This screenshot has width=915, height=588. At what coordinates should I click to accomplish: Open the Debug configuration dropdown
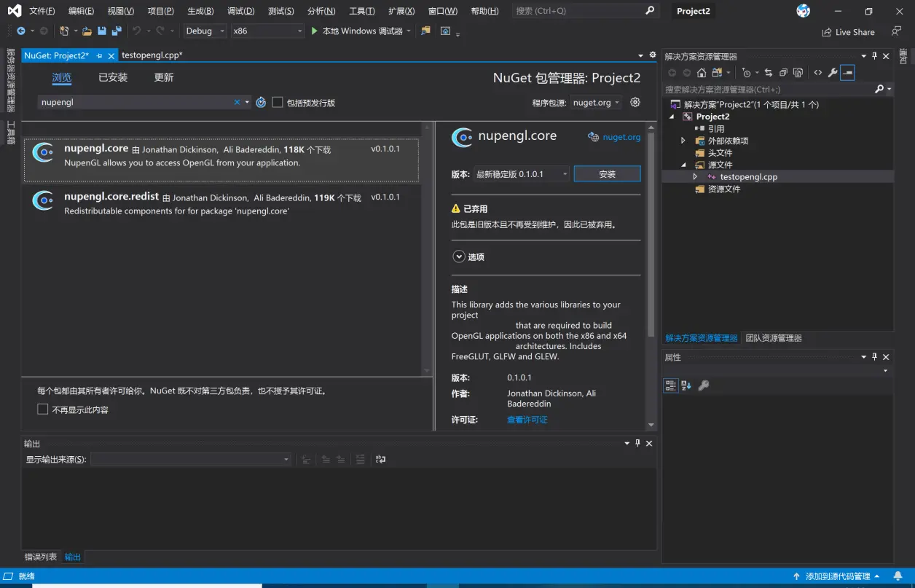click(205, 31)
